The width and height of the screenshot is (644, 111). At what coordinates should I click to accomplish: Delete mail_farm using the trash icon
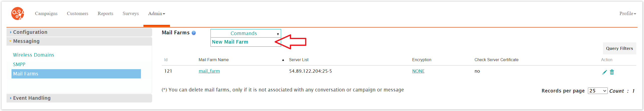coord(612,72)
